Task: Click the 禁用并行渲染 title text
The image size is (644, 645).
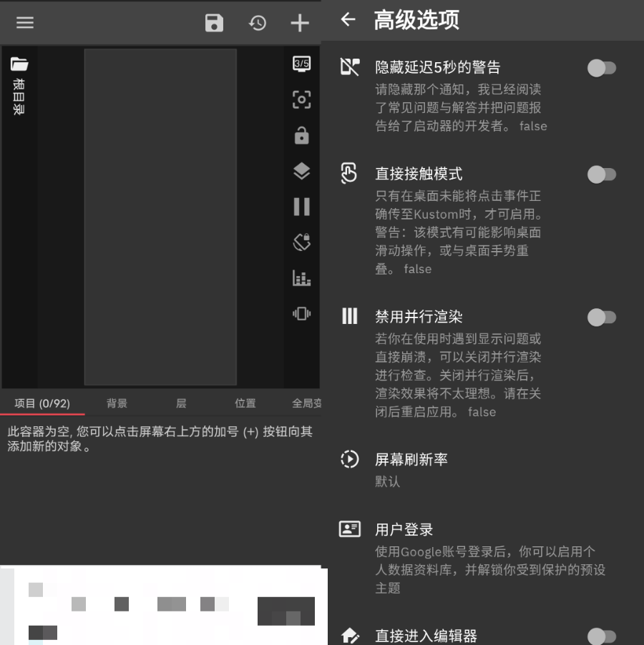Action: (419, 317)
